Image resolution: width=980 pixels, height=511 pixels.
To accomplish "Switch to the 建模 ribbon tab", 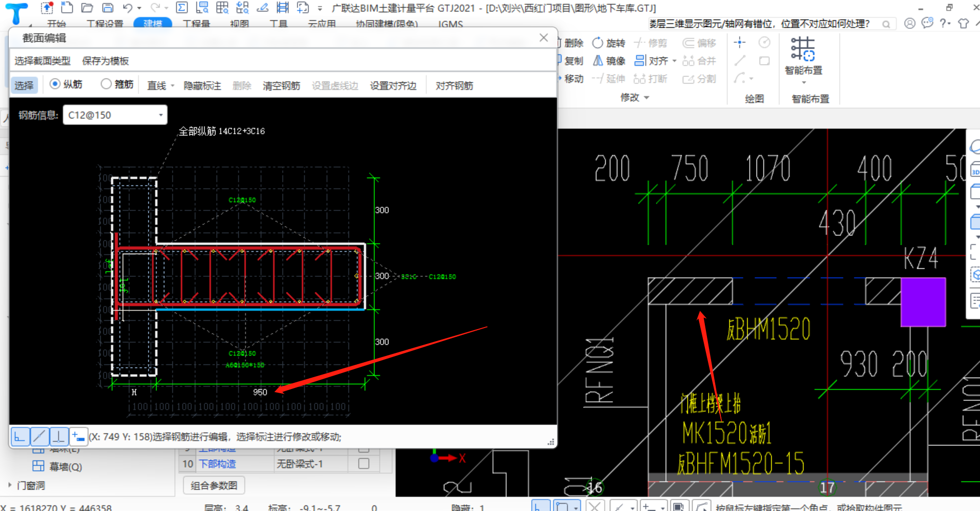I will click(153, 23).
